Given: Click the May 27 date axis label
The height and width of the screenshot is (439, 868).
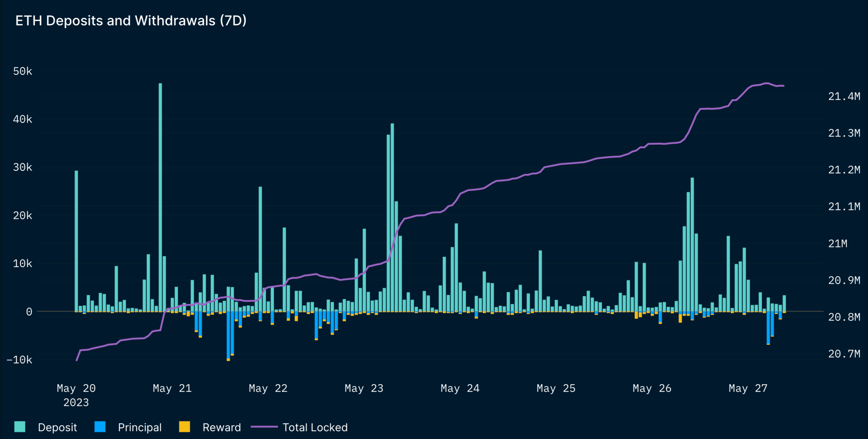Looking at the screenshot, I should [x=748, y=388].
